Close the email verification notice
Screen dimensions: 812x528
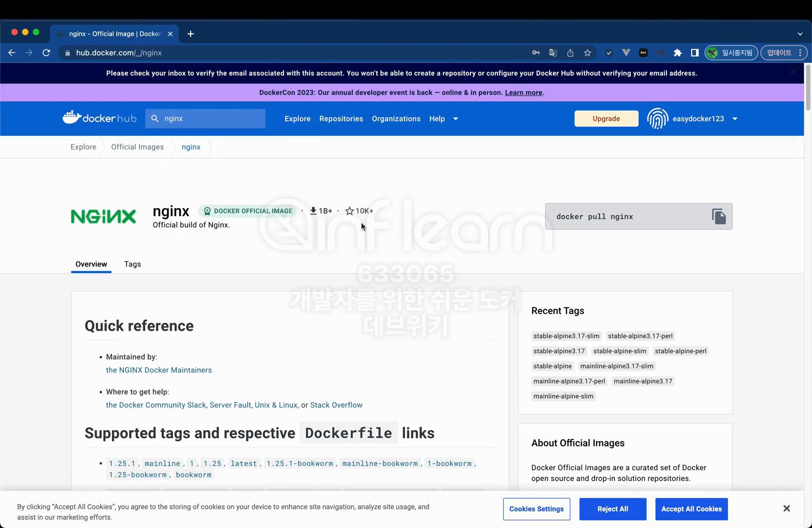793,72
